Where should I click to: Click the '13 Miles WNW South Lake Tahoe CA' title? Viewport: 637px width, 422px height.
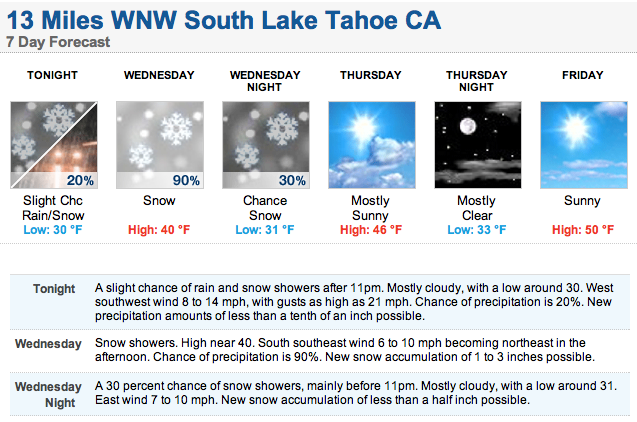click(x=224, y=20)
